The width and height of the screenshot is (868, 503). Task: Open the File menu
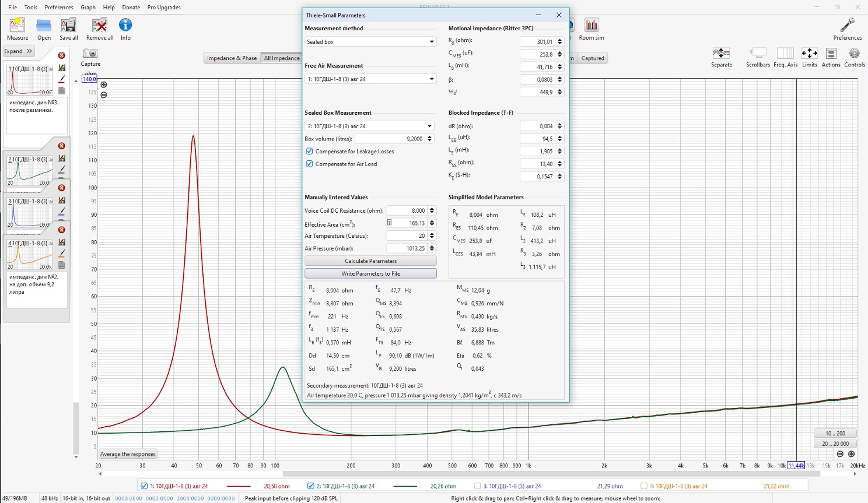point(12,8)
